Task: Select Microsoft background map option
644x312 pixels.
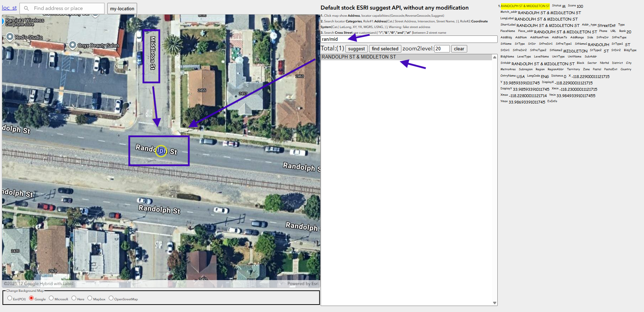Action: coord(51,298)
